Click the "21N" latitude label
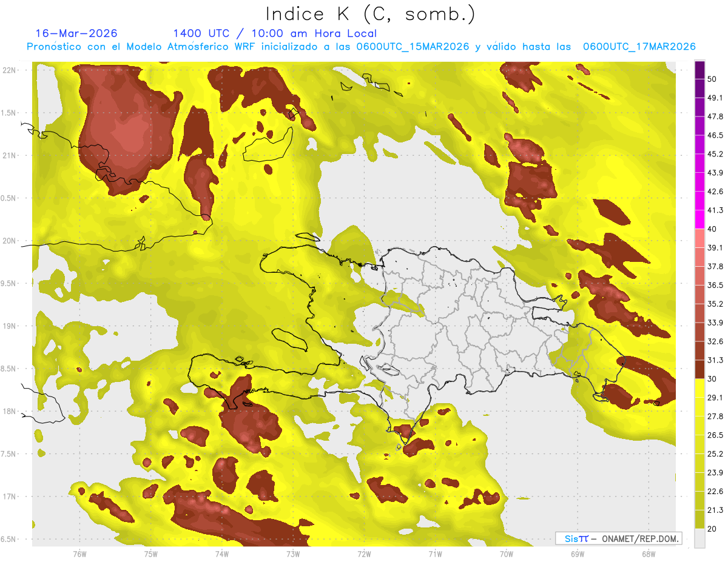728x562 pixels. [x=10, y=155]
